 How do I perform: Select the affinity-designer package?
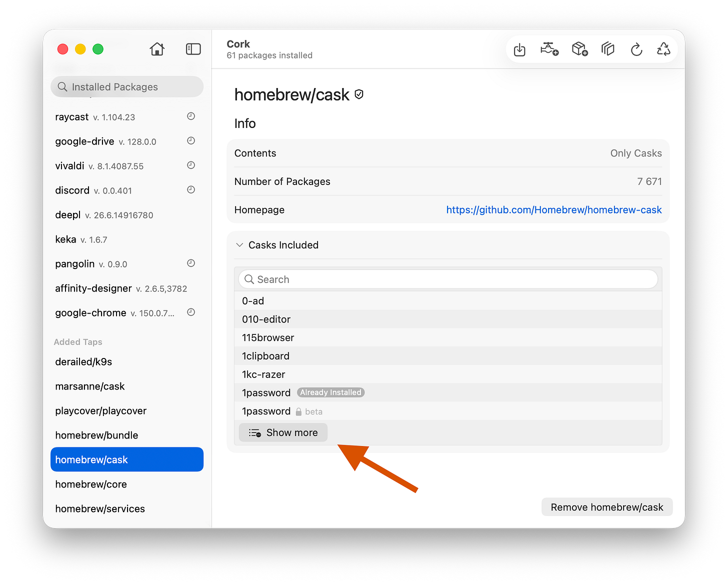pyautogui.click(x=127, y=288)
